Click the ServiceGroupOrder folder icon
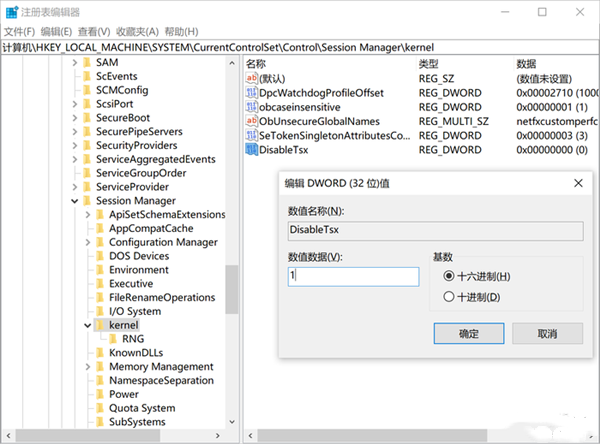This screenshot has height=444, width=600. click(x=88, y=173)
